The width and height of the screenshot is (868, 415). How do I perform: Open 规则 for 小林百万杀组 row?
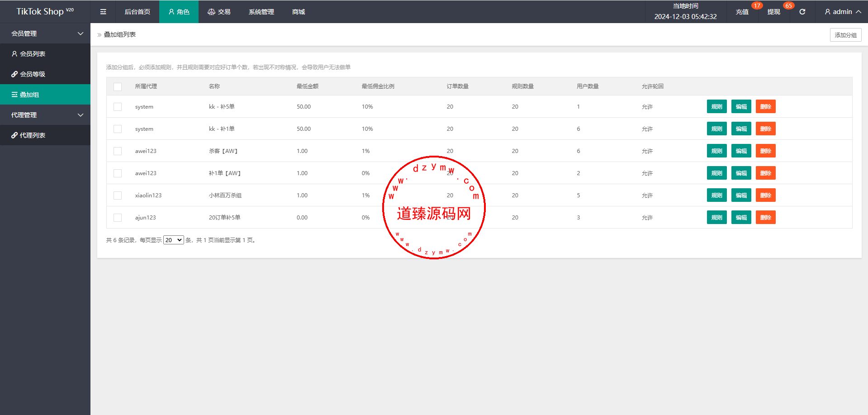coord(716,196)
